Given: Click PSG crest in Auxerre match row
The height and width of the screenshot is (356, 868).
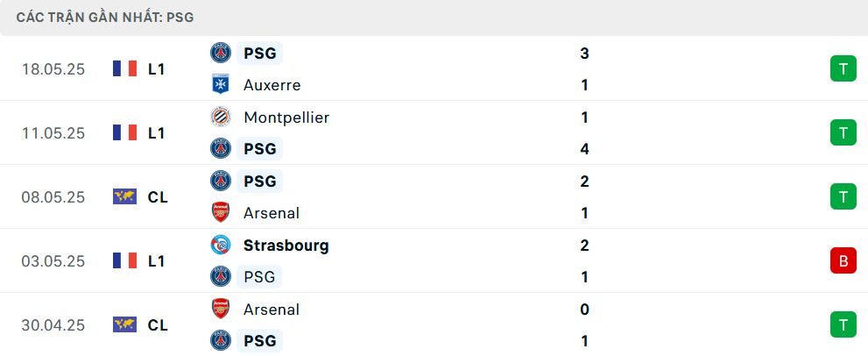Looking at the screenshot, I should point(221,53).
